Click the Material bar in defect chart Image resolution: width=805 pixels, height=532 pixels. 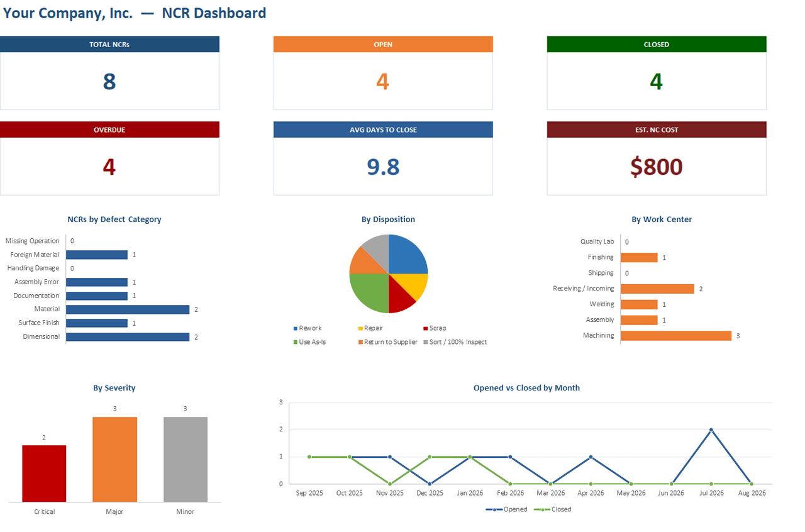click(x=128, y=309)
